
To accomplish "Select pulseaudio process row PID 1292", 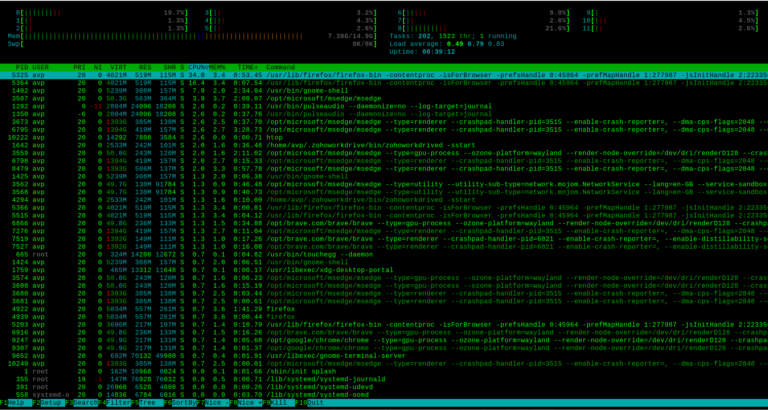I will (384, 106).
